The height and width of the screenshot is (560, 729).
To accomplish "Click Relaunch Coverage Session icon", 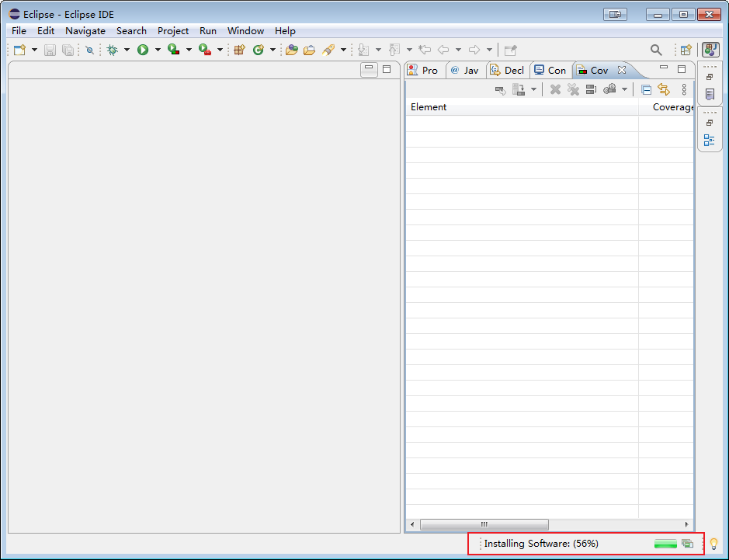I will coord(500,89).
